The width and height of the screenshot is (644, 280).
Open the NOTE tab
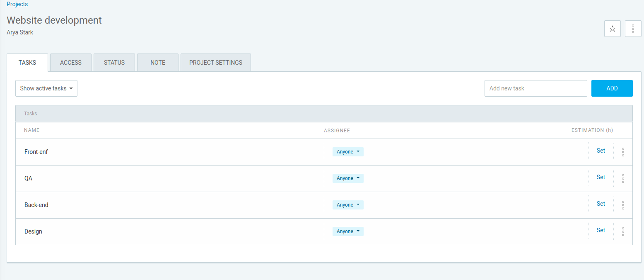pyautogui.click(x=158, y=63)
